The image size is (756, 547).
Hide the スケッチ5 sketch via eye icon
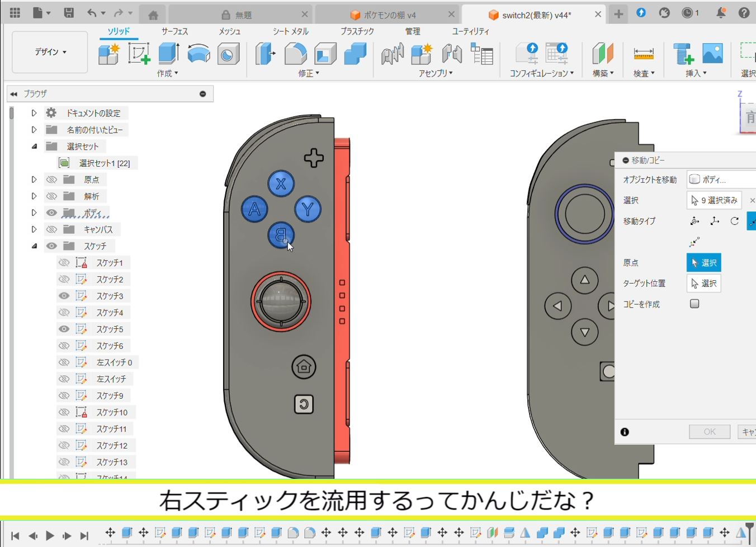64,329
